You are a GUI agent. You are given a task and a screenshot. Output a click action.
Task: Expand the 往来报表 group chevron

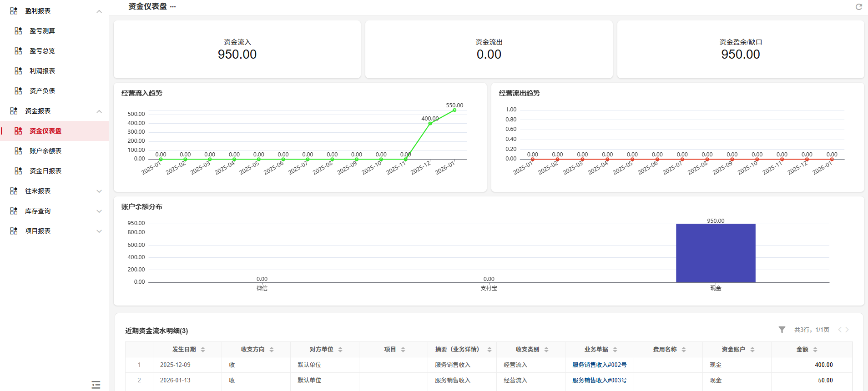point(99,191)
